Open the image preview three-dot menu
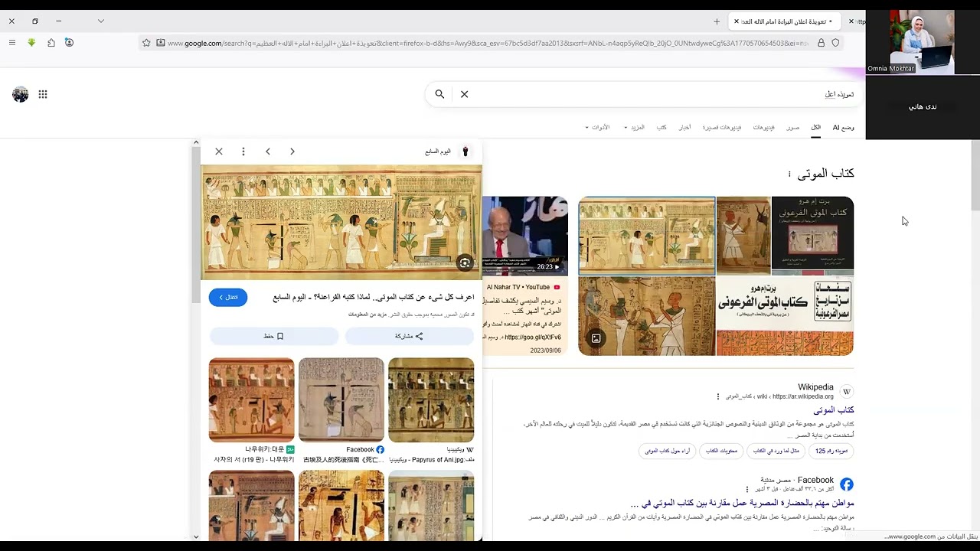Image resolution: width=980 pixels, height=551 pixels. click(243, 152)
